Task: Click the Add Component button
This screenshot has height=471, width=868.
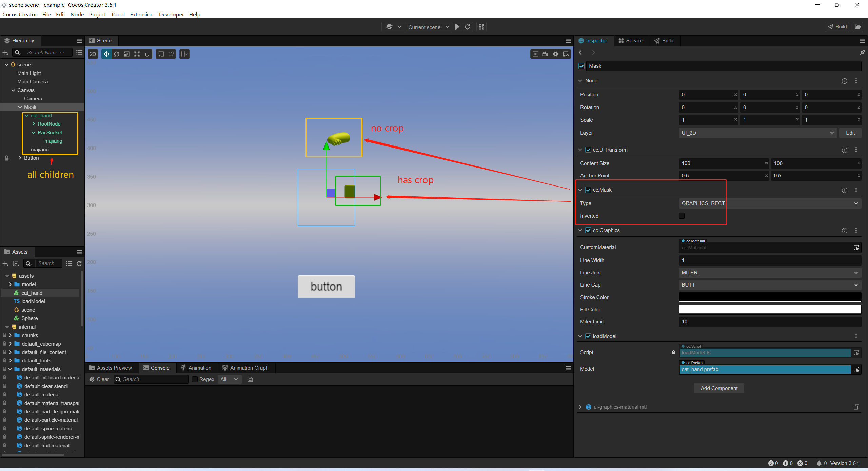Action: (719, 388)
